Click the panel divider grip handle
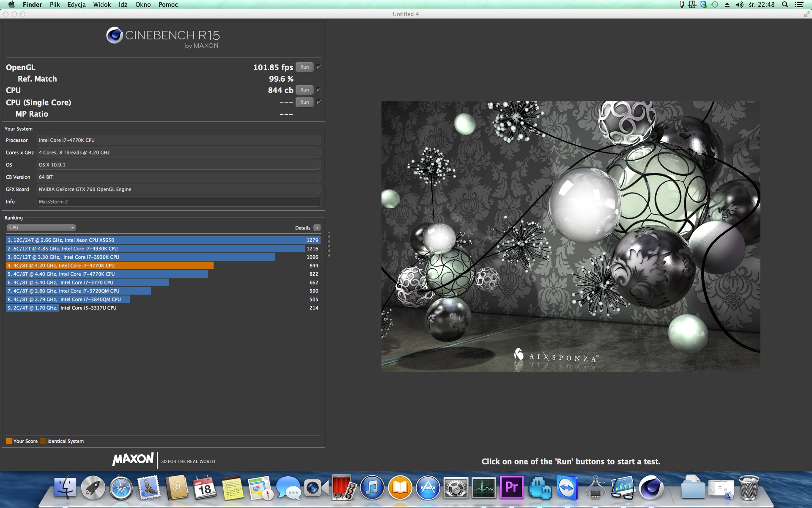Image resolution: width=812 pixels, height=508 pixels. (x=329, y=245)
